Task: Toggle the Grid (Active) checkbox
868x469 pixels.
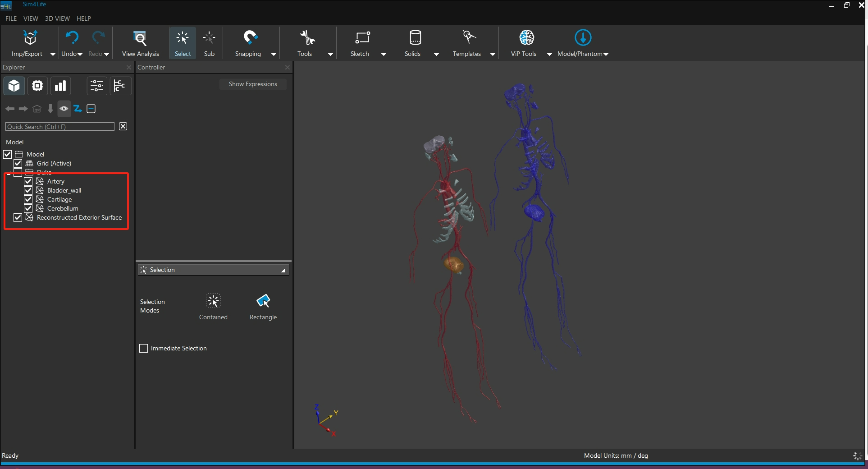Action: (x=18, y=163)
